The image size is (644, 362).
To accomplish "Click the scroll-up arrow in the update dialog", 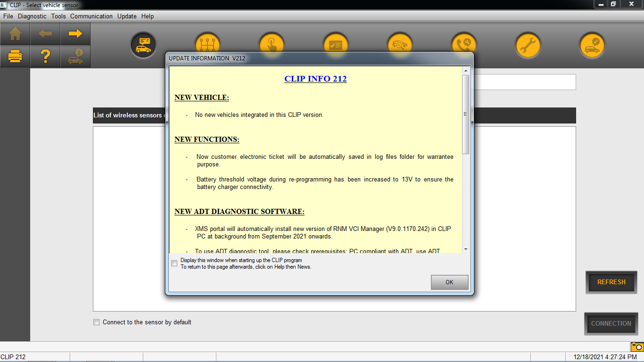I will [466, 71].
